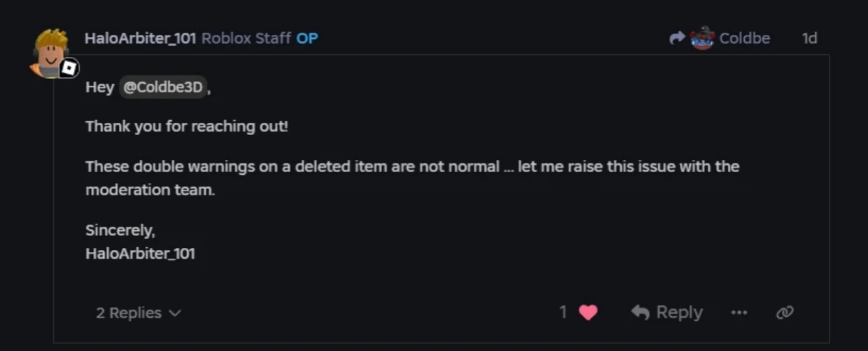Open the three-dots more actions menu
This screenshot has height=351, width=868.
[739, 313]
